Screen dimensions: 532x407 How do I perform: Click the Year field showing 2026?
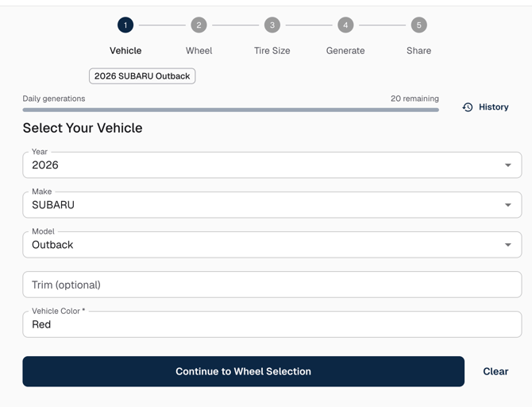click(x=272, y=165)
